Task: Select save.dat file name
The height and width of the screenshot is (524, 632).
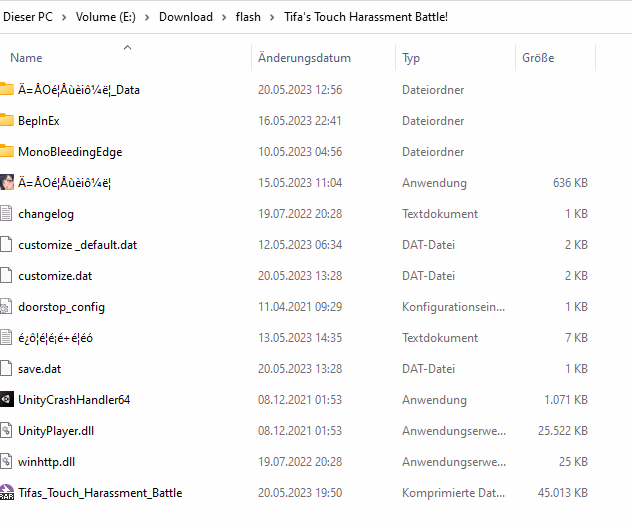Action: coord(40,369)
